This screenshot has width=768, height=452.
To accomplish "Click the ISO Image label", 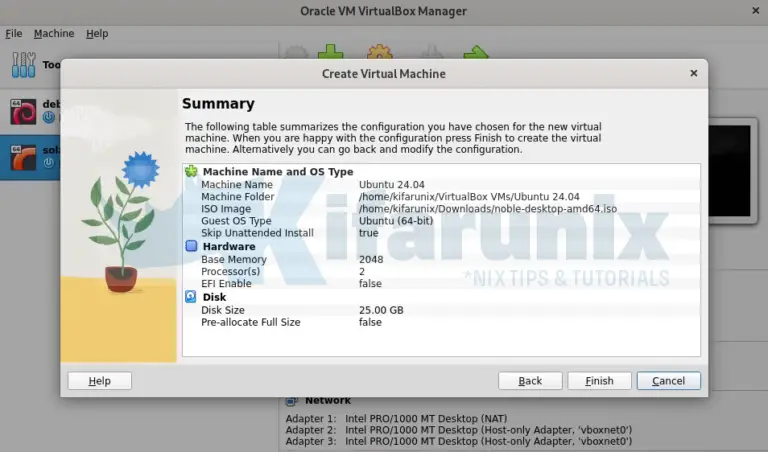I will (226, 209).
